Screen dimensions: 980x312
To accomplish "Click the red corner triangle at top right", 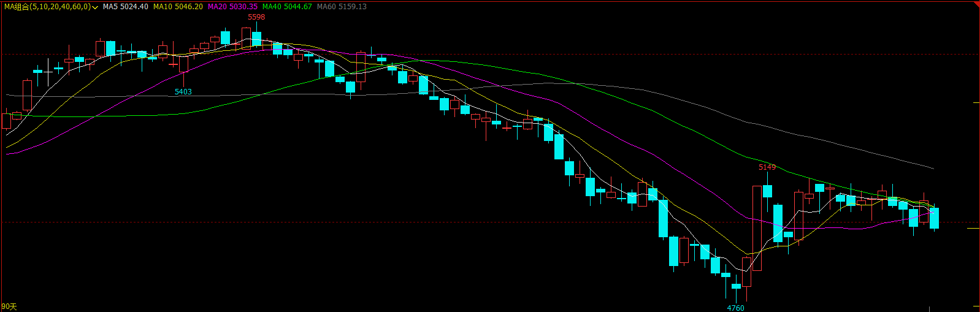I will coord(977,3).
